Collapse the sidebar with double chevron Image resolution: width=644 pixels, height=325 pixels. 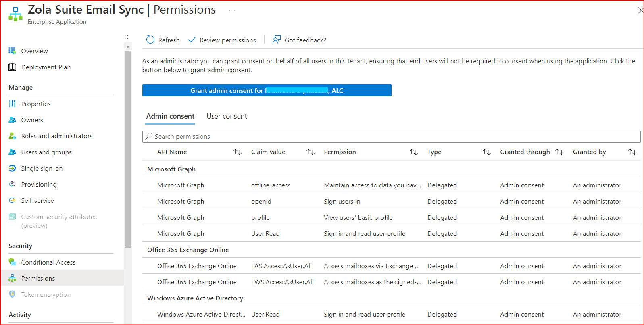(x=126, y=37)
